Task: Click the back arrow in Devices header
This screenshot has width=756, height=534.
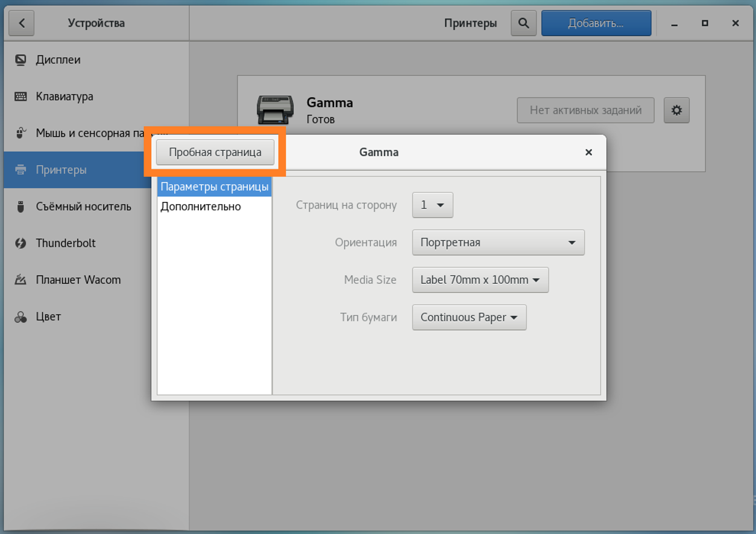Action: [x=22, y=24]
